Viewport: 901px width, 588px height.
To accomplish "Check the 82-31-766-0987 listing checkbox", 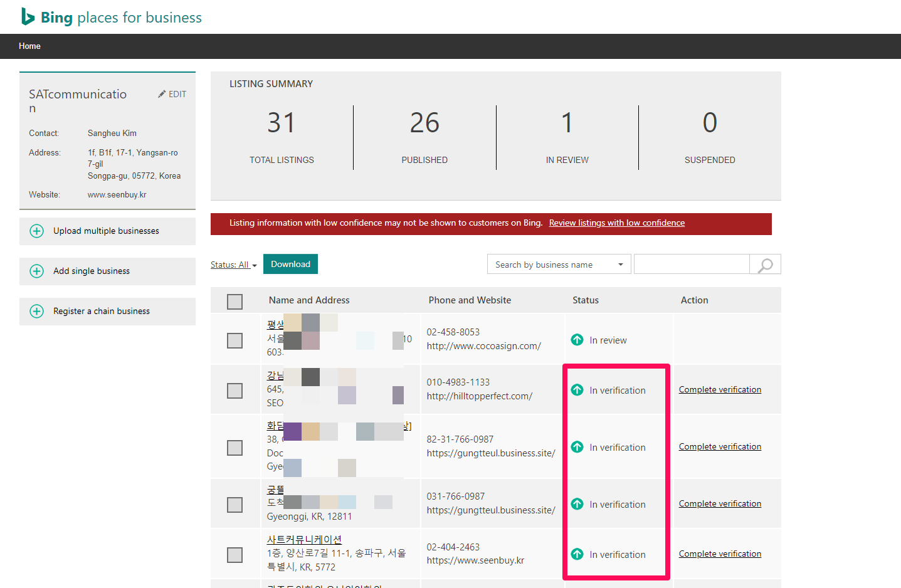I will tap(234, 448).
